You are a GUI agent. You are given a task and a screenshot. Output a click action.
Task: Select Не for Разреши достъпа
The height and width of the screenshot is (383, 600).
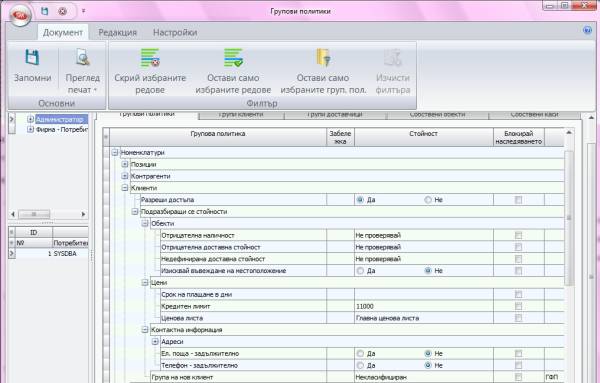(428, 200)
